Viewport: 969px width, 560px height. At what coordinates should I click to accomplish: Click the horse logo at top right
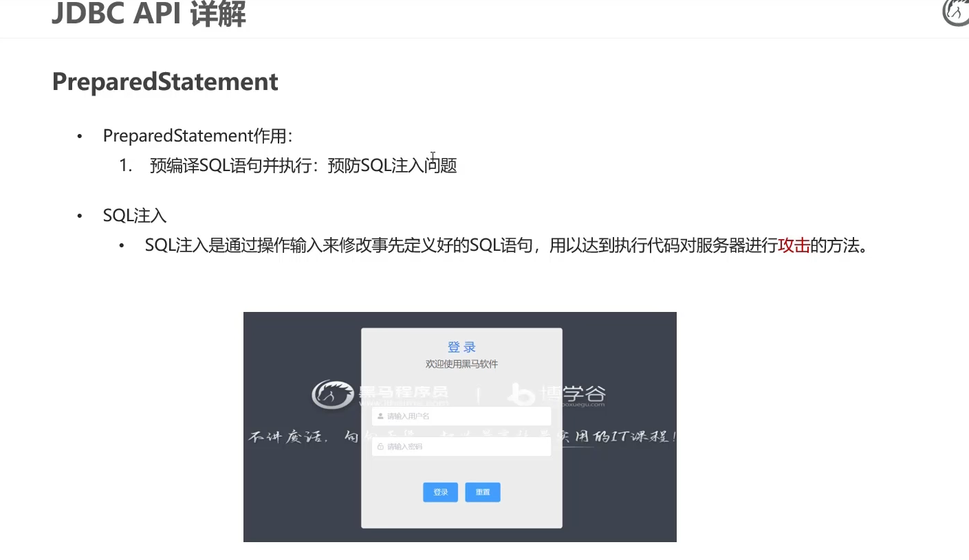(956, 12)
